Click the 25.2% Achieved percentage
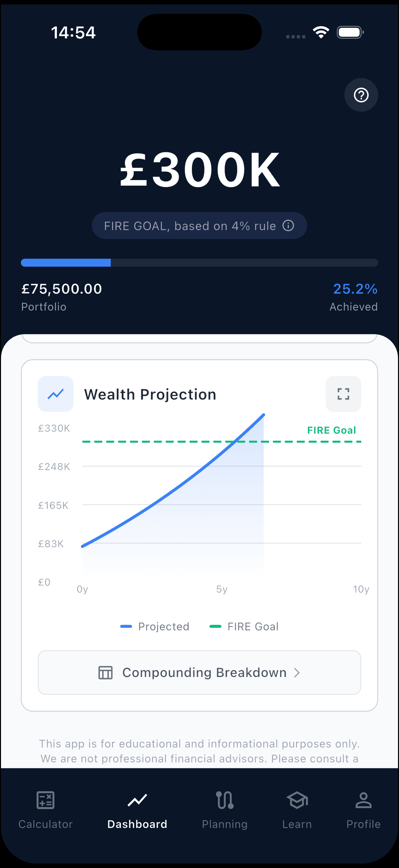Viewport: 399px width, 868px height. click(x=355, y=289)
